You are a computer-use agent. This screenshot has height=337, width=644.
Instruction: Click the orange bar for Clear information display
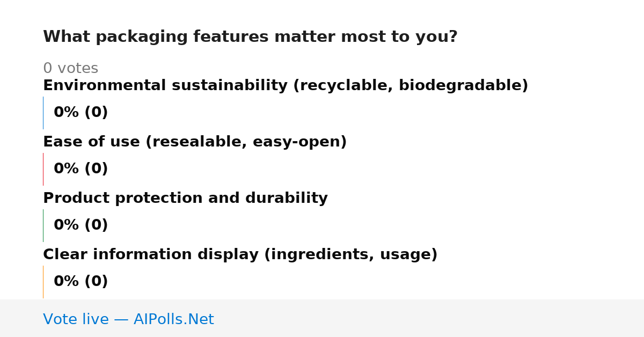[x=43, y=282]
